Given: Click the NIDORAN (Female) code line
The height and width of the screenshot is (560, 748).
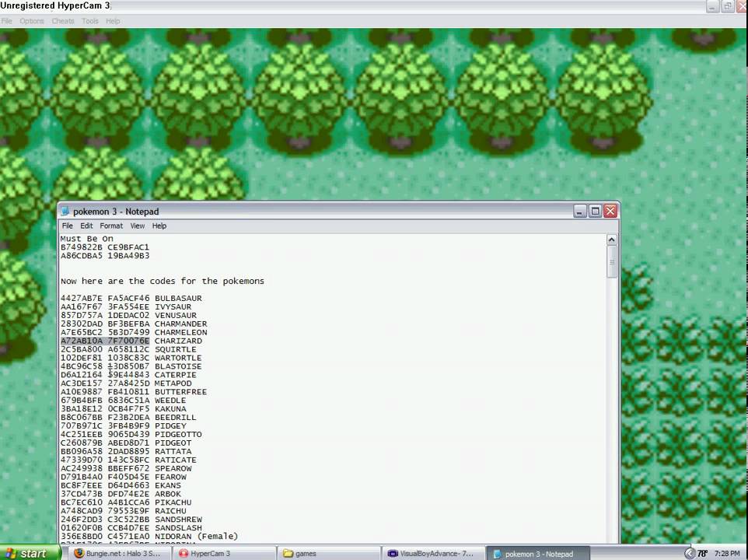Looking at the screenshot, I should [x=149, y=536].
